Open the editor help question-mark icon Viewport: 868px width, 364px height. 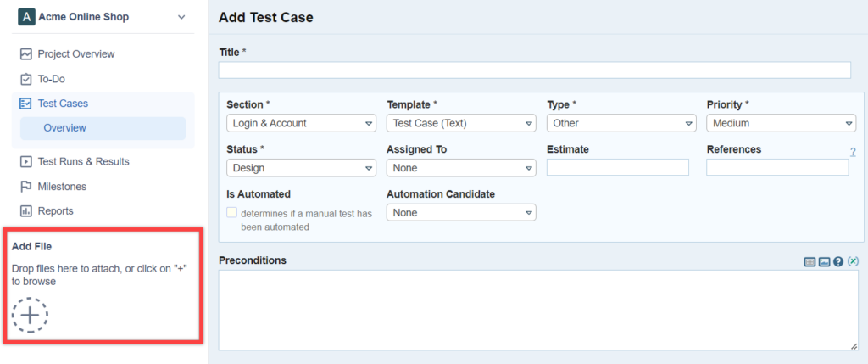837,261
